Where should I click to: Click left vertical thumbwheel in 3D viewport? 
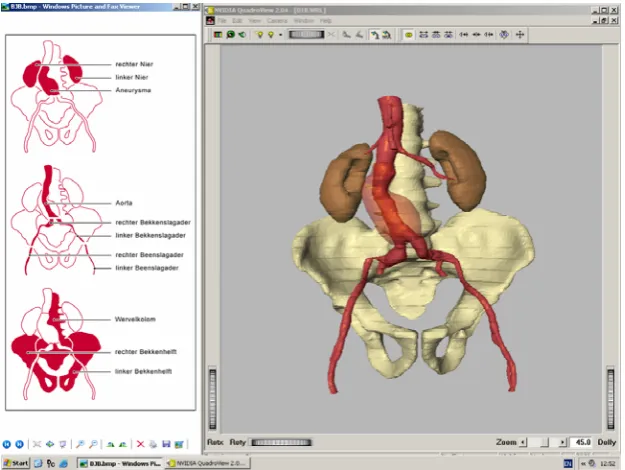pos(212,399)
